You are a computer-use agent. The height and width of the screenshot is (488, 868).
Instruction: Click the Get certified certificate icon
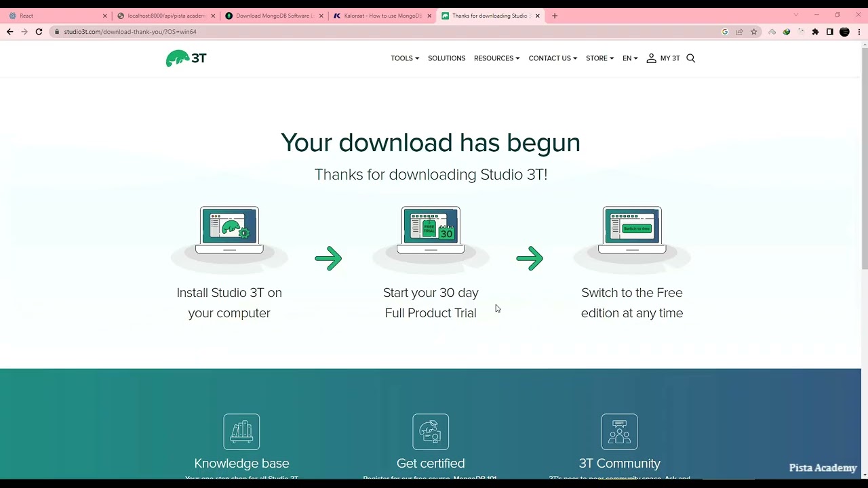(x=431, y=432)
